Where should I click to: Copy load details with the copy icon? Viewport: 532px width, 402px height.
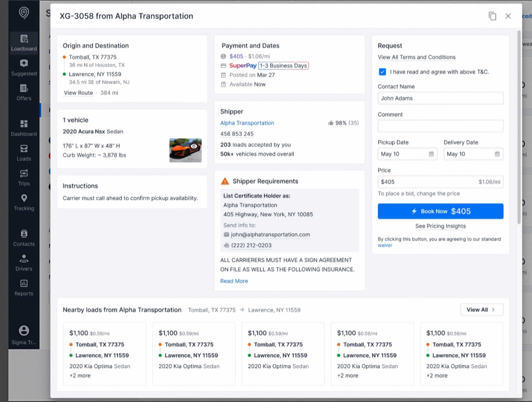pos(492,16)
